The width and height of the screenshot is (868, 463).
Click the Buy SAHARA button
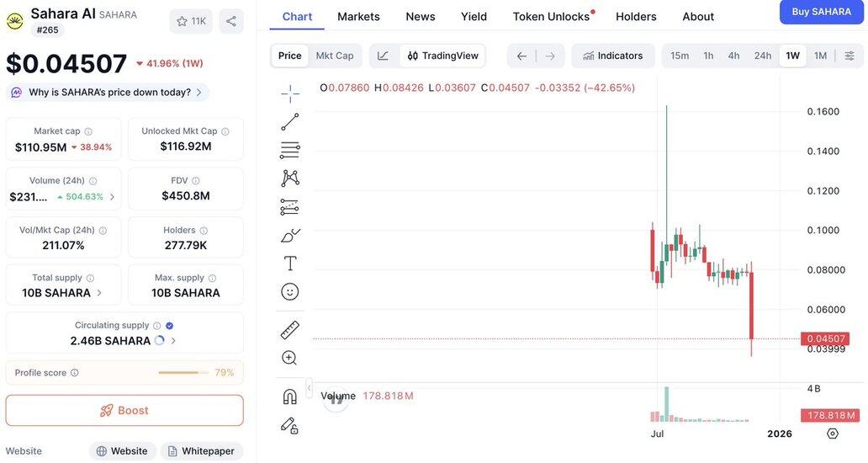tap(822, 12)
